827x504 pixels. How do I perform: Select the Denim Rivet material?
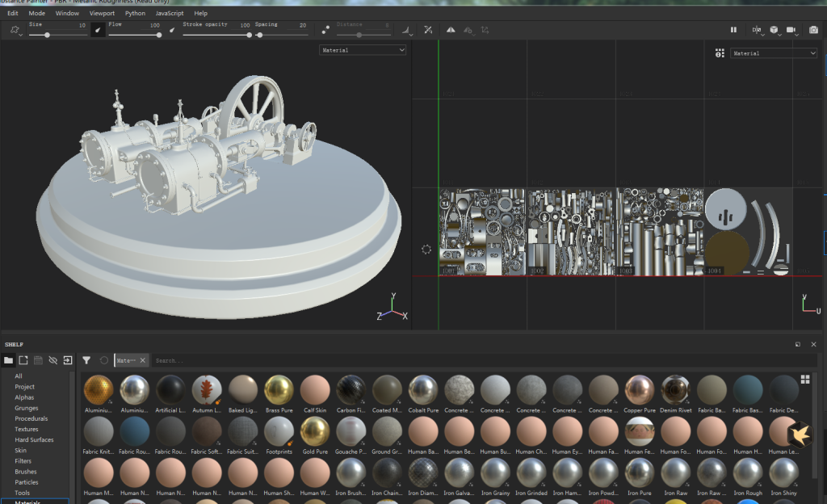point(676,394)
